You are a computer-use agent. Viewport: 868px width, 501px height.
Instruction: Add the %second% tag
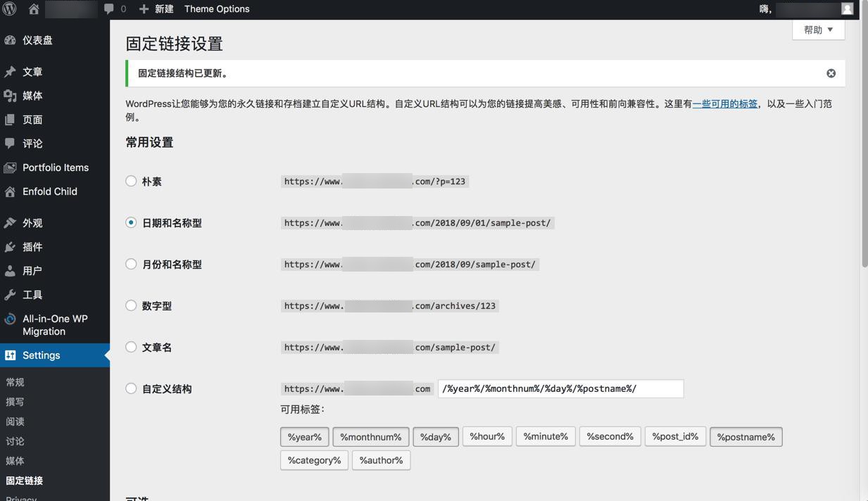(x=610, y=436)
